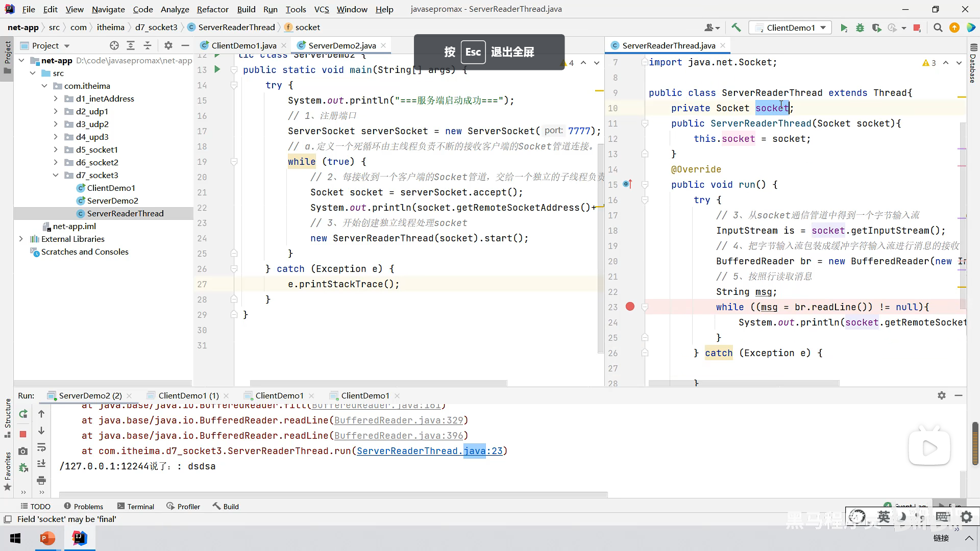Open the Terminal tool window
The image size is (980, 551).
click(x=135, y=506)
